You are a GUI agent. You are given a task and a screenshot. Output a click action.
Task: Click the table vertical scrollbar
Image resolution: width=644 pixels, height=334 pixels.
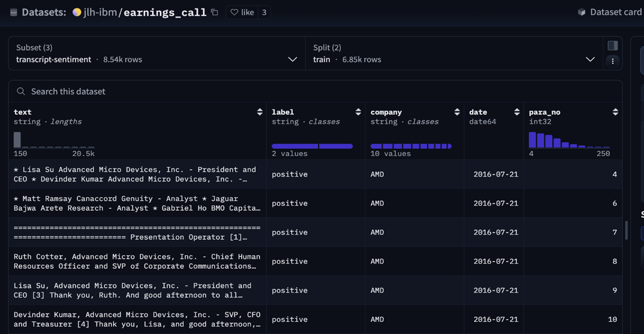[x=626, y=230]
